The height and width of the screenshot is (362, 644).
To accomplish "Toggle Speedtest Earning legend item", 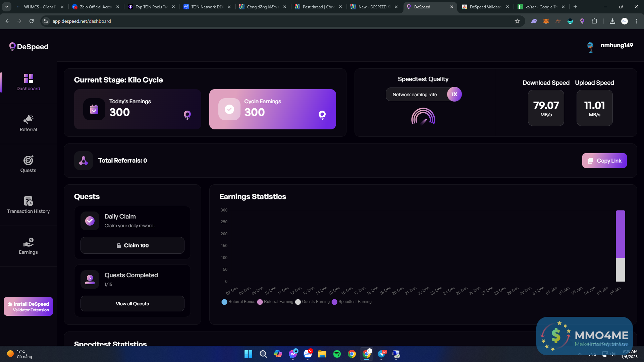I will pos(352,302).
